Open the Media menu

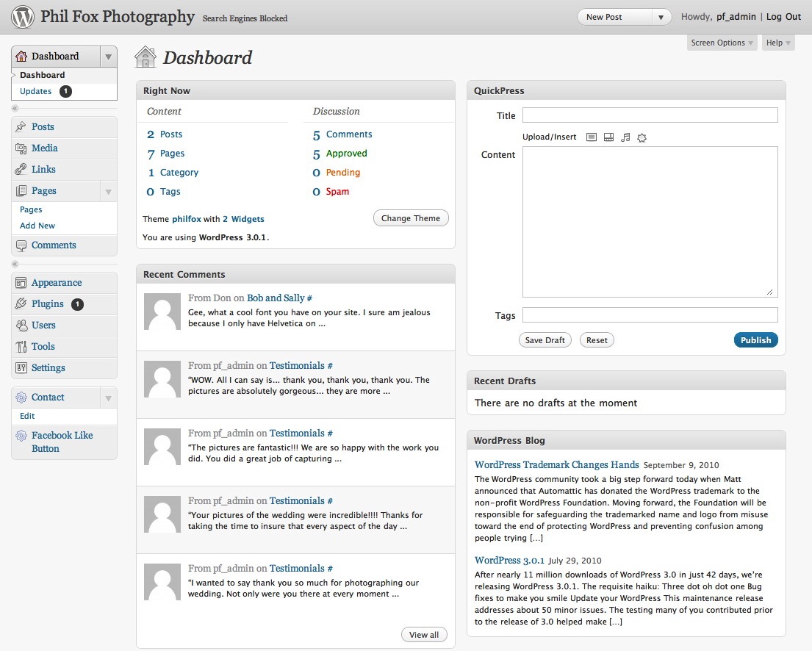coord(45,148)
